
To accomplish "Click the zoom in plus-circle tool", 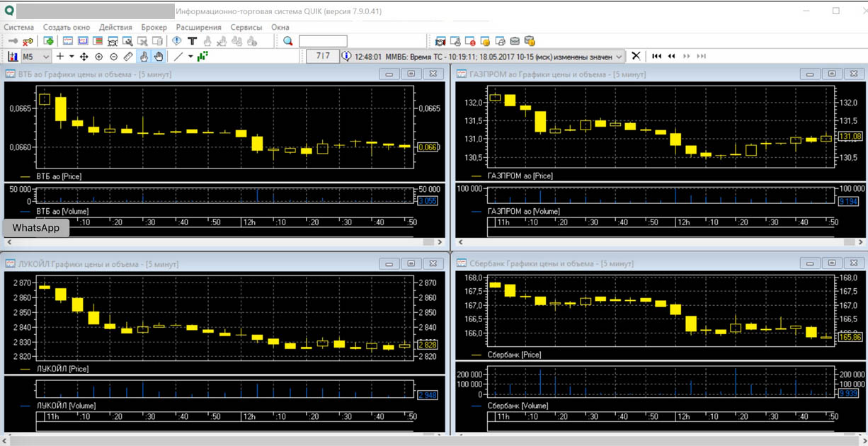I will (x=98, y=56).
